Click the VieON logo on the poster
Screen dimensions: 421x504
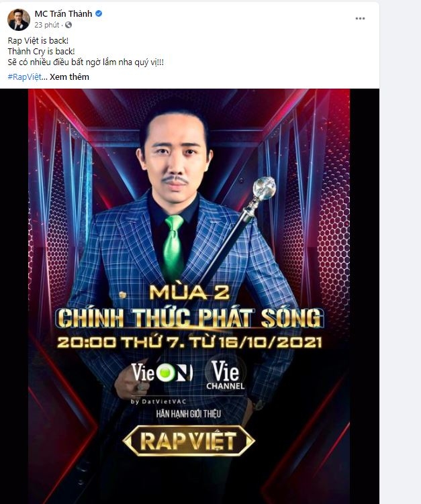pyautogui.click(x=162, y=372)
